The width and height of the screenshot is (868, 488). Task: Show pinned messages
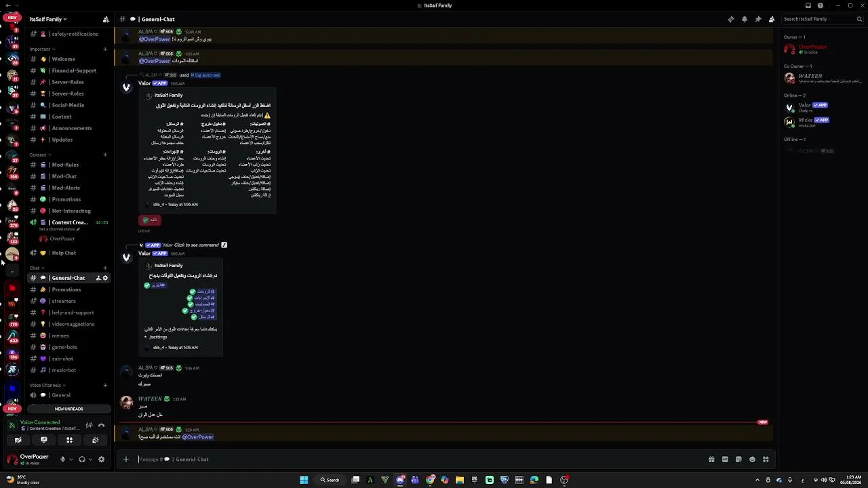pos(758,19)
